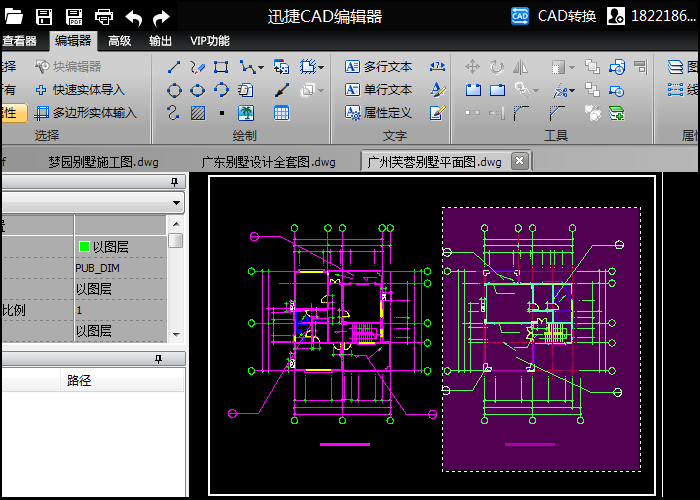Pin the properties panel with pushpin

pos(174,182)
